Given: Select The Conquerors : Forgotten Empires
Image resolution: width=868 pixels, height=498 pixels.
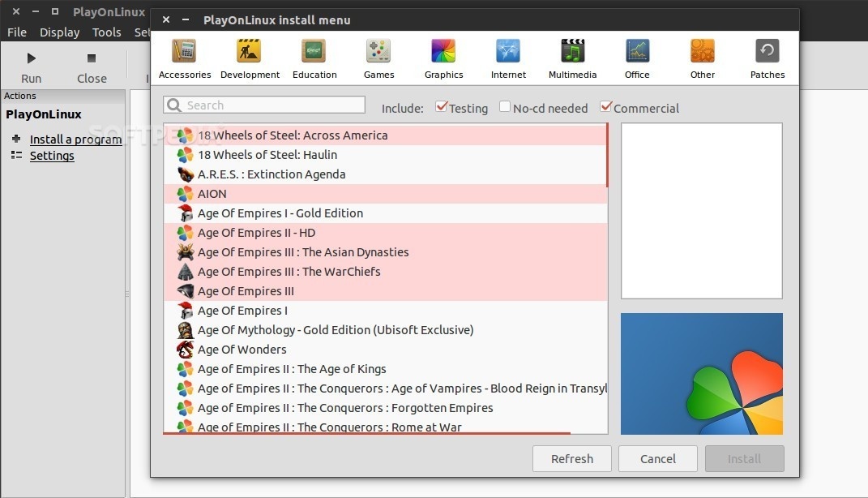Looking at the screenshot, I should [x=385, y=408].
